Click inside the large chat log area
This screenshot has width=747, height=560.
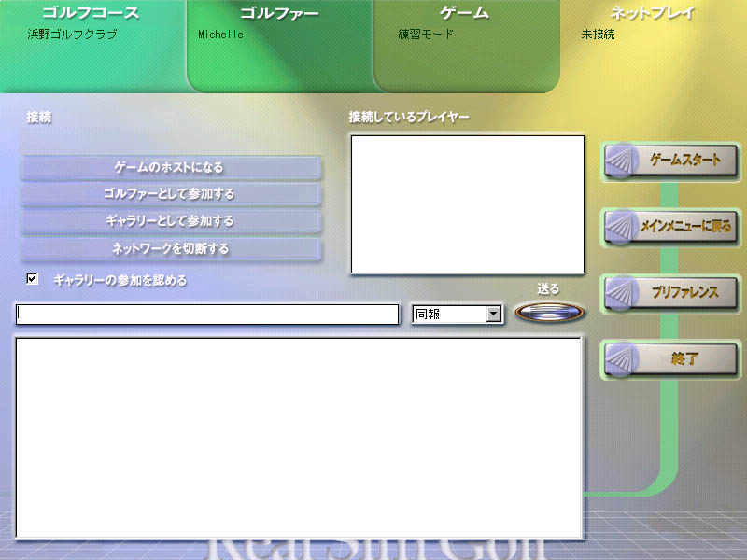coord(299,437)
